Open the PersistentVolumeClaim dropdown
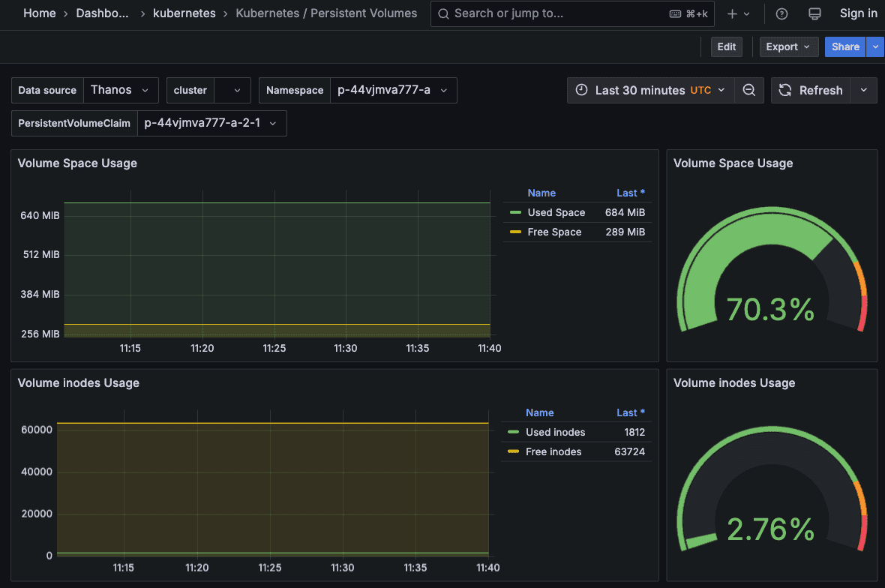The height and width of the screenshot is (588, 885). tap(211, 123)
